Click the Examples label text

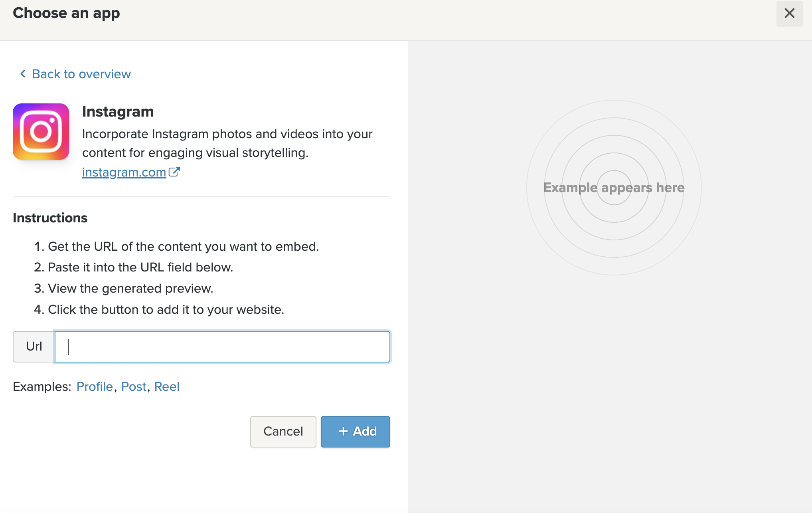click(x=42, y=386)
